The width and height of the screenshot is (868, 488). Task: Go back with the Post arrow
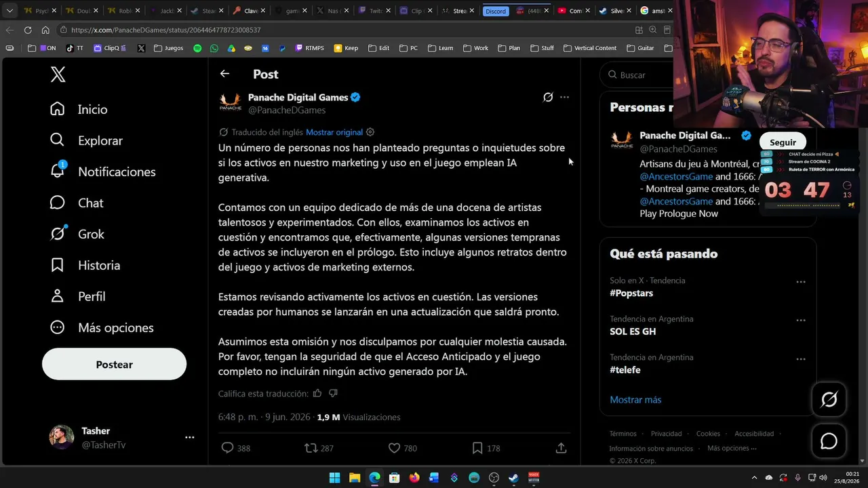[224, 74]
